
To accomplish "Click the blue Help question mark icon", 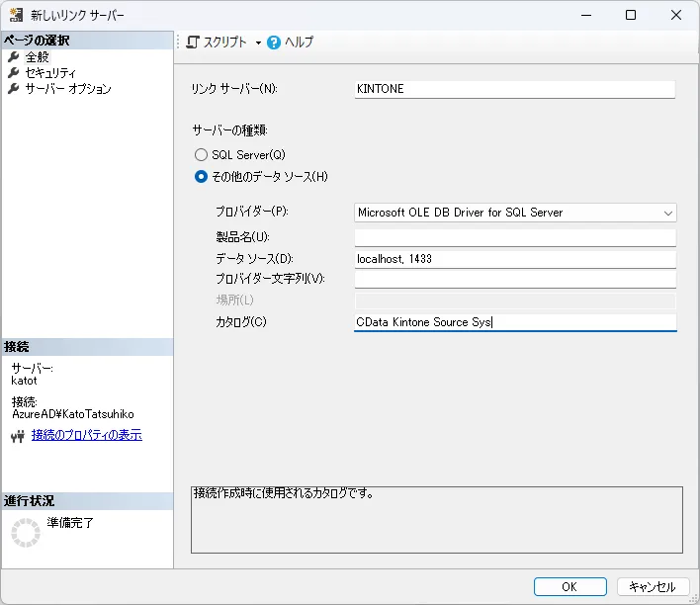I will point(274,43).
